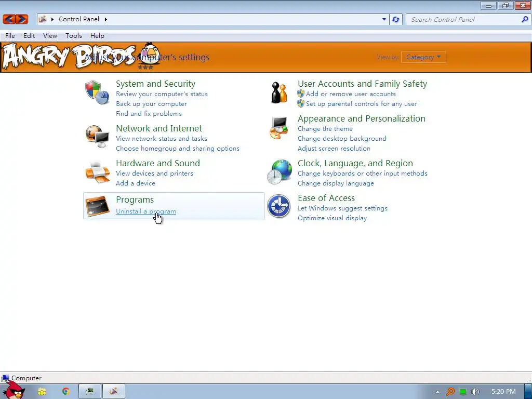This screenshot has height=399, width=532.
Task: Click the shield beside Add or remove user accounts
Action: pyautogui.click(x=301, y=94)
